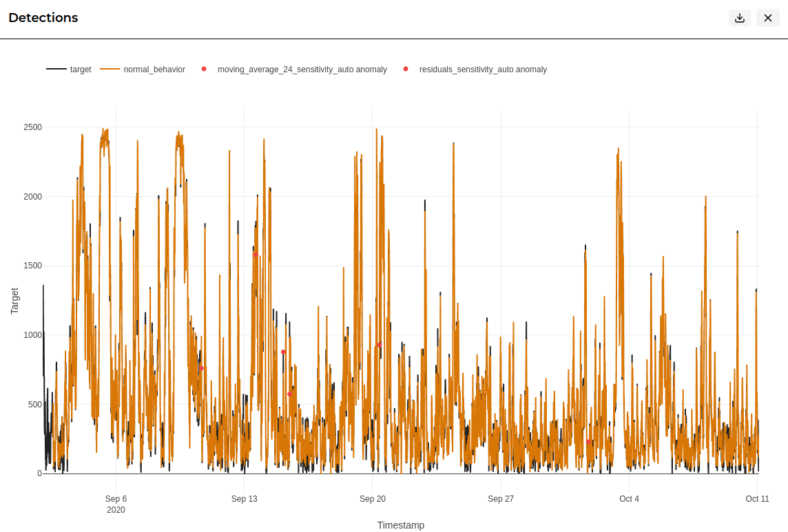
Task: Toggle residuals_sensitivity_auto anomaly legend item
Action: coord(475,70)
